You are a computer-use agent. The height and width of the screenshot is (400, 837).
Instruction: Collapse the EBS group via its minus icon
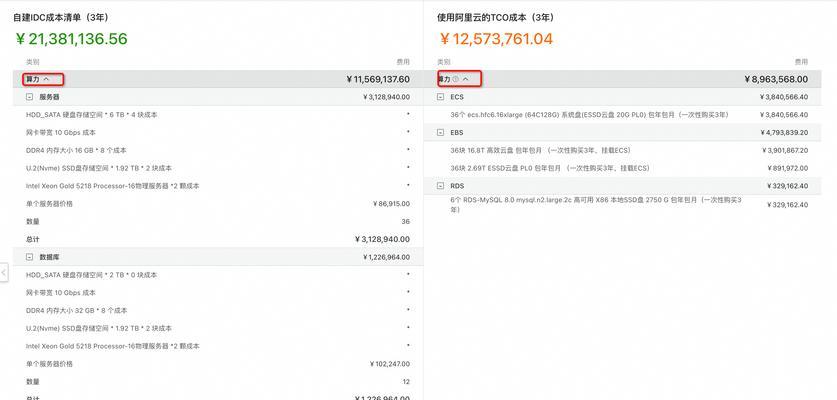pyautogui.click(x=440, y=132)
